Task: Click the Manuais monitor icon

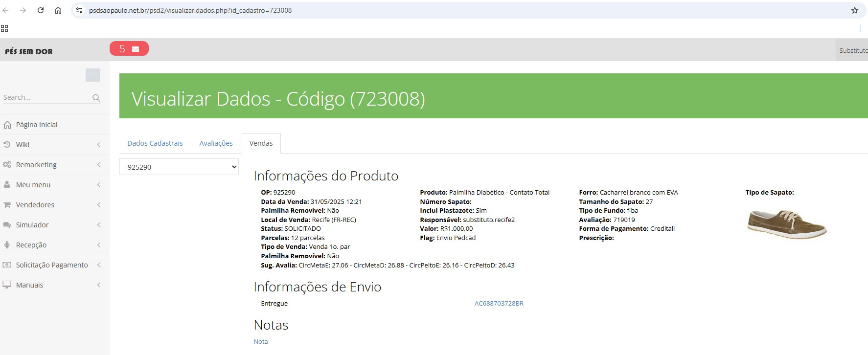Action: click(7, 285)
